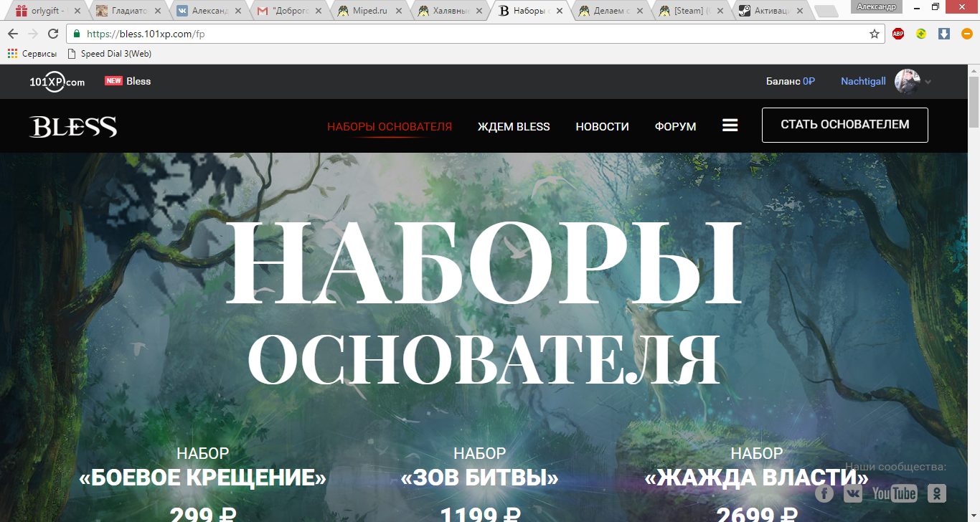The image size is (980, 522).
Task: Switch to the Халявны browser tab
Action: click(449, 11)
